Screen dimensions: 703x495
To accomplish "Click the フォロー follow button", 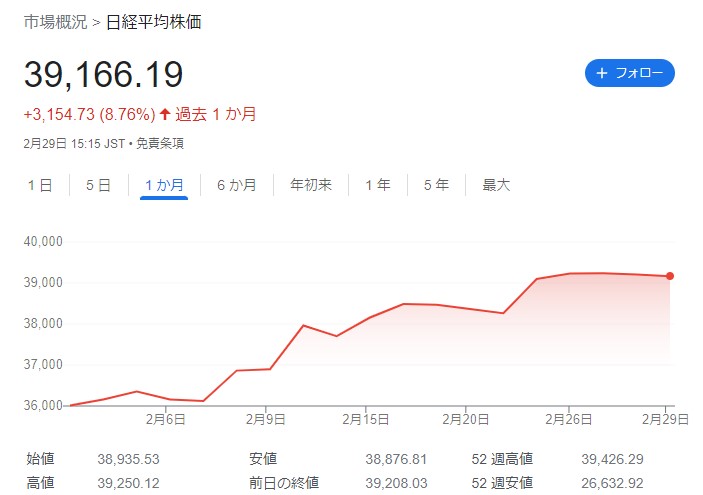I will [x=629, y=73].
